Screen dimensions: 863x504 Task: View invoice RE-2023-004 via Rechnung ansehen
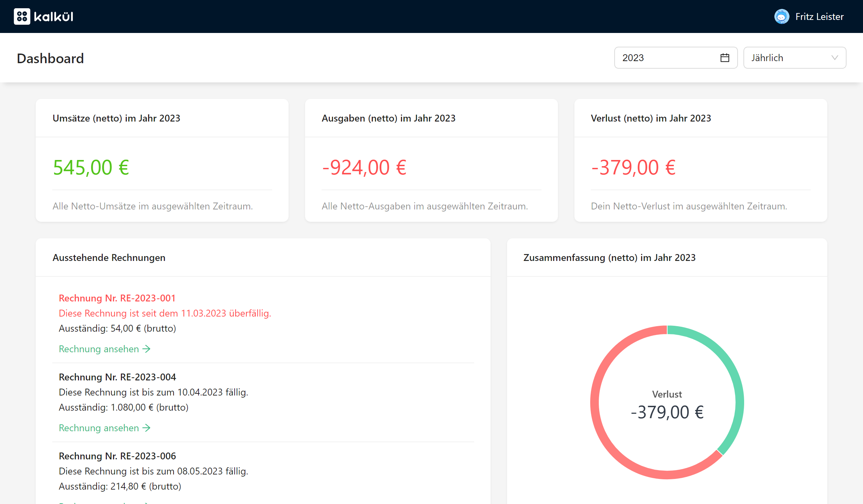coord(99,428)
